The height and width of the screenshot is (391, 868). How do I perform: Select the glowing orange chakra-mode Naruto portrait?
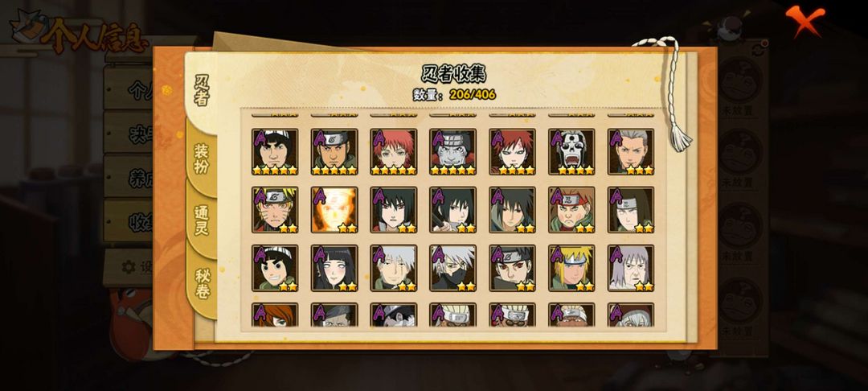pyautogui.click(x=334, y=210)
